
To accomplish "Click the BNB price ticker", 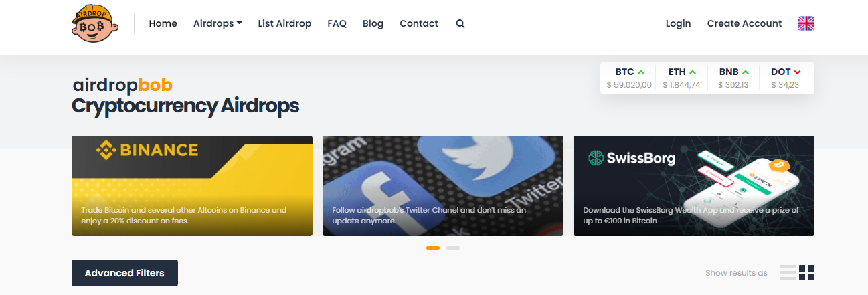I will (x=733, y=78).
